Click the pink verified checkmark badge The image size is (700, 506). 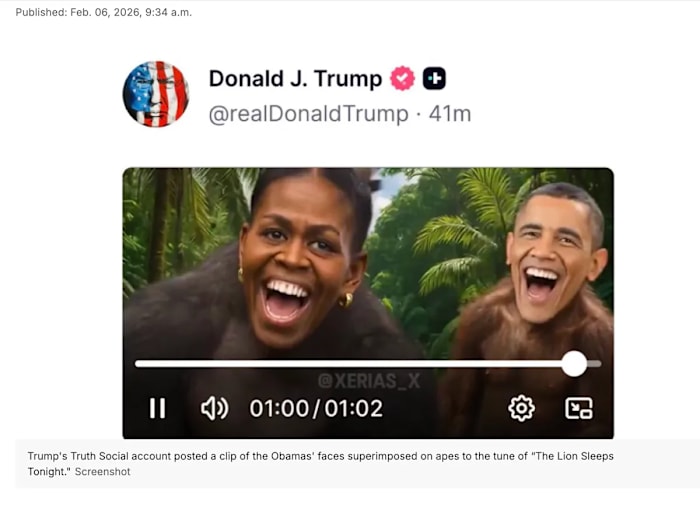(402, 79)
